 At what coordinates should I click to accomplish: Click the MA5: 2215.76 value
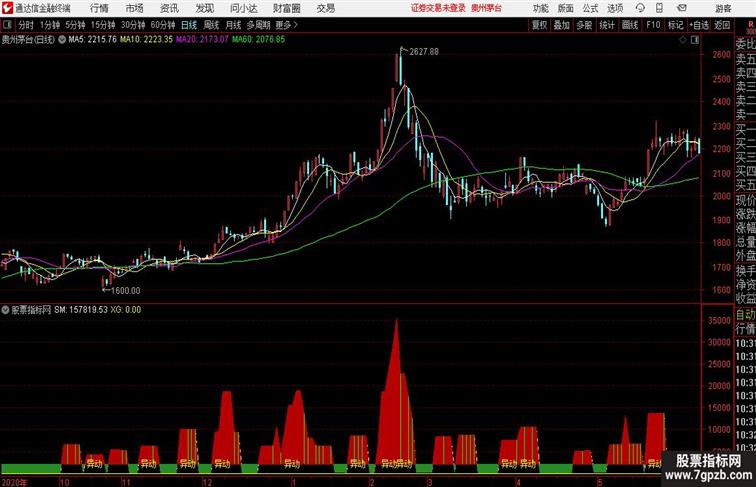pyautogui.click(x=93, y=40)
